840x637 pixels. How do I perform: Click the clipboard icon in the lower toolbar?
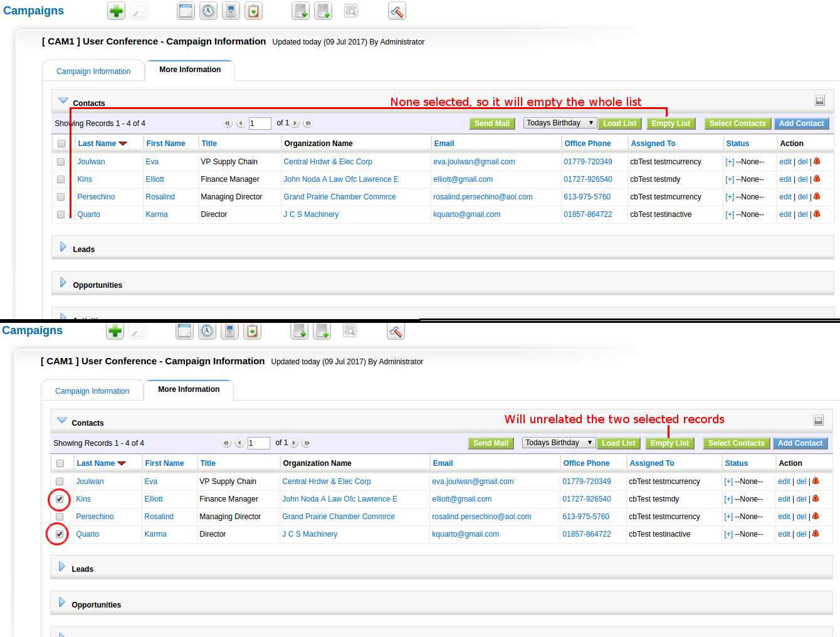[x=252, y=330]
